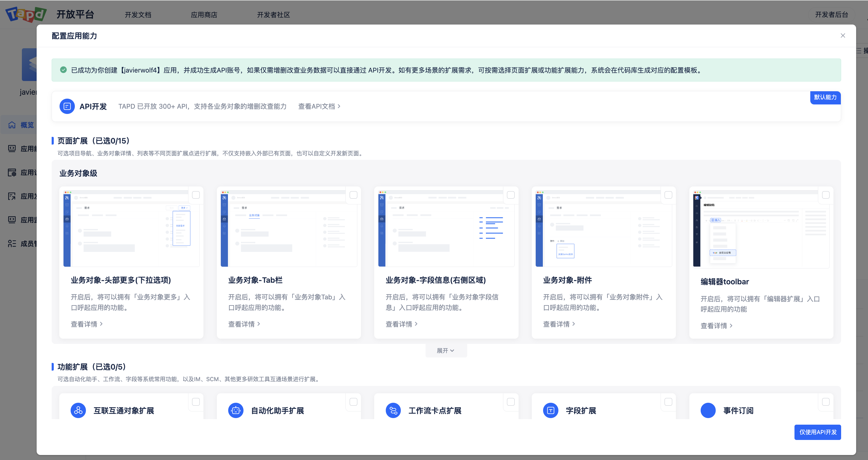The width and height of the screenshot is (868, 460).
Task: Click the 仅使用API开发 button
Action: click(817, 432)
